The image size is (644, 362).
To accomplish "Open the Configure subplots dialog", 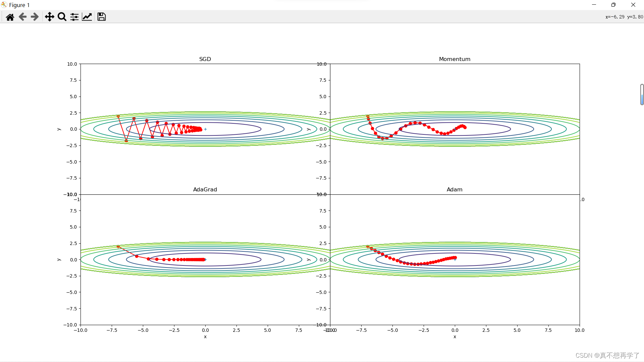I will pyautogui.click(x=74, y=17).
